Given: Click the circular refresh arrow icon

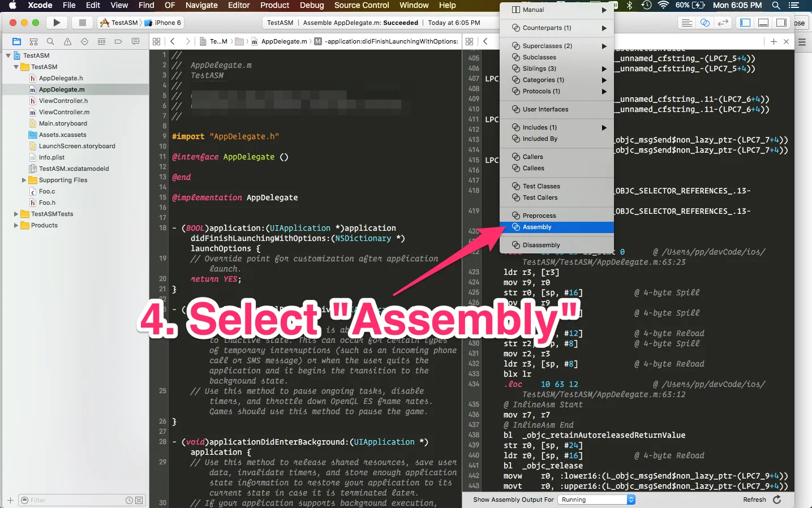Looking at the screenshot, I should click(777, 500).
